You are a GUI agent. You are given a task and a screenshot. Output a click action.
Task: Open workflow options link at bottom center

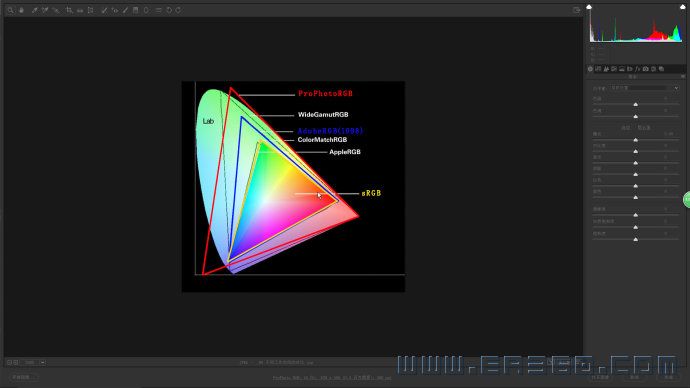pyautogui.click(x=332, y=377)
